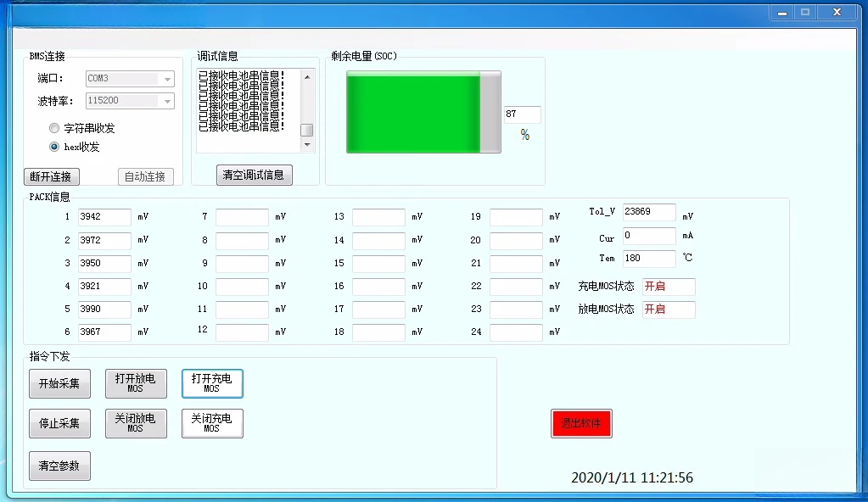
Task: Click the debug log scroll-up arrow
Action: [x=307, y=77]
